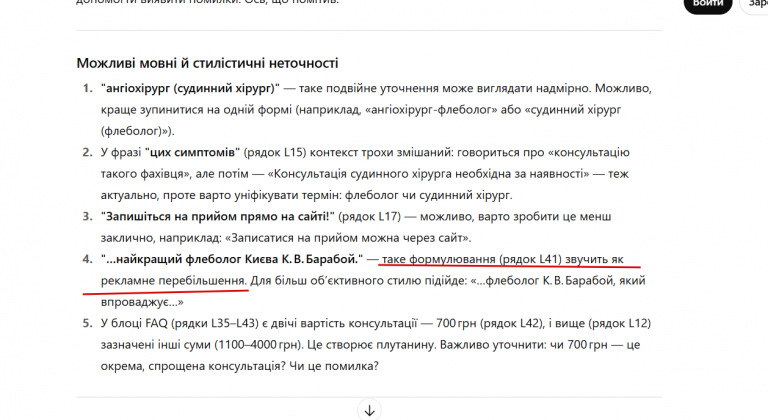
Task: Click text 'Чи це помилка?'
Action: [334, 366]
